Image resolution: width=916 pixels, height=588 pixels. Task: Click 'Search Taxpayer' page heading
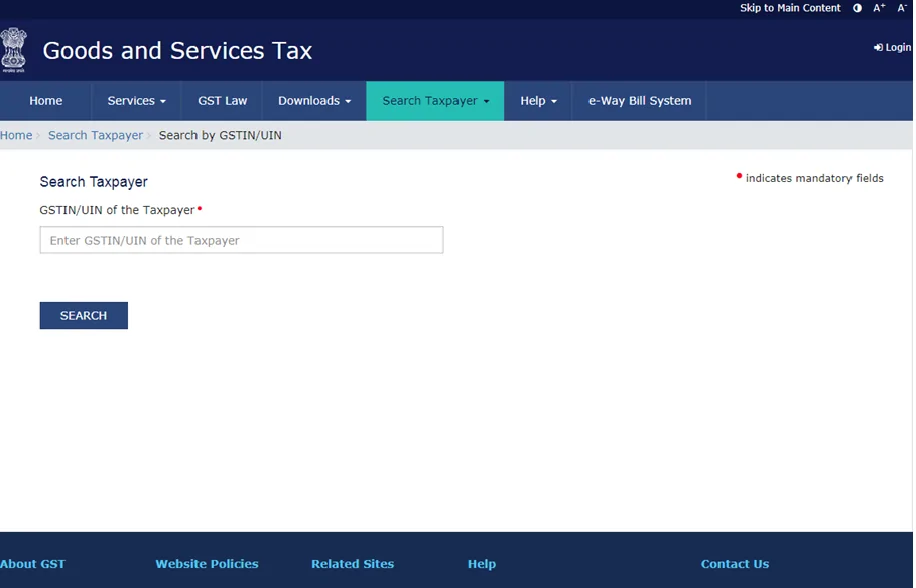click(93, 182)
